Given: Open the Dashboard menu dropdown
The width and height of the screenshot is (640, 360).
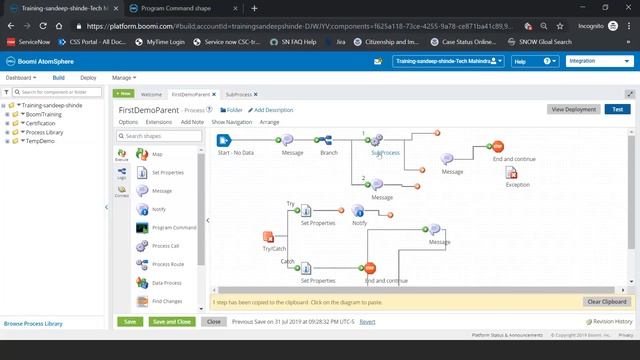Looking at the screenshot, I should click(x=21, y=78).
